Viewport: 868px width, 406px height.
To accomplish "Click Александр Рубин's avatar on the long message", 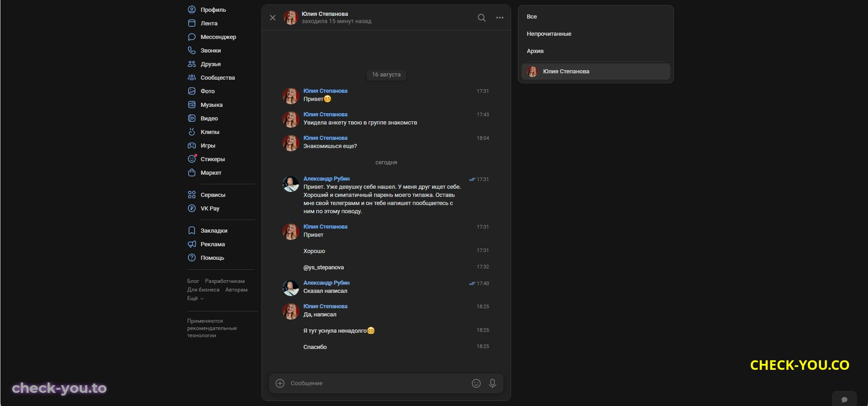I will click(291, 184).
